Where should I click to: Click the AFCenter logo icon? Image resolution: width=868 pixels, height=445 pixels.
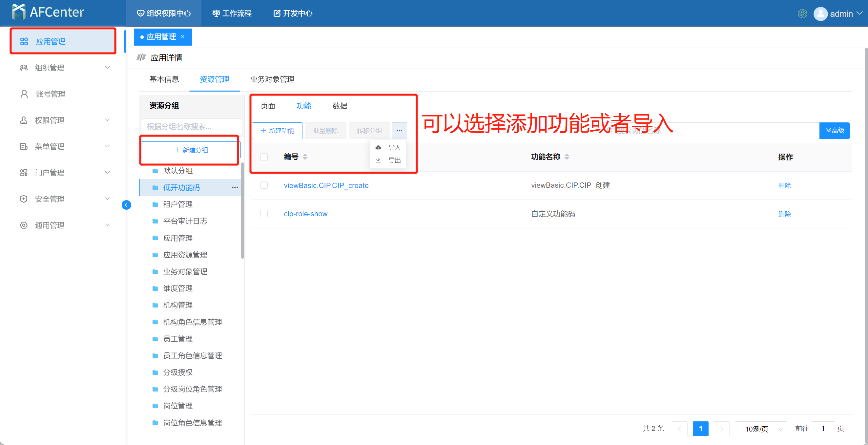pyautogui.click(x=18, y=12)
